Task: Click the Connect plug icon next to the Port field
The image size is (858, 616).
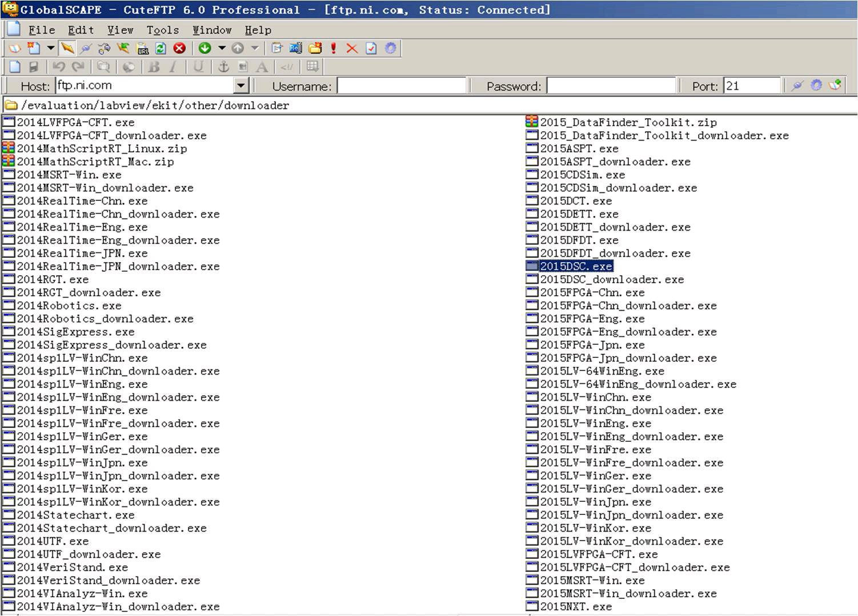Action: 797,86
